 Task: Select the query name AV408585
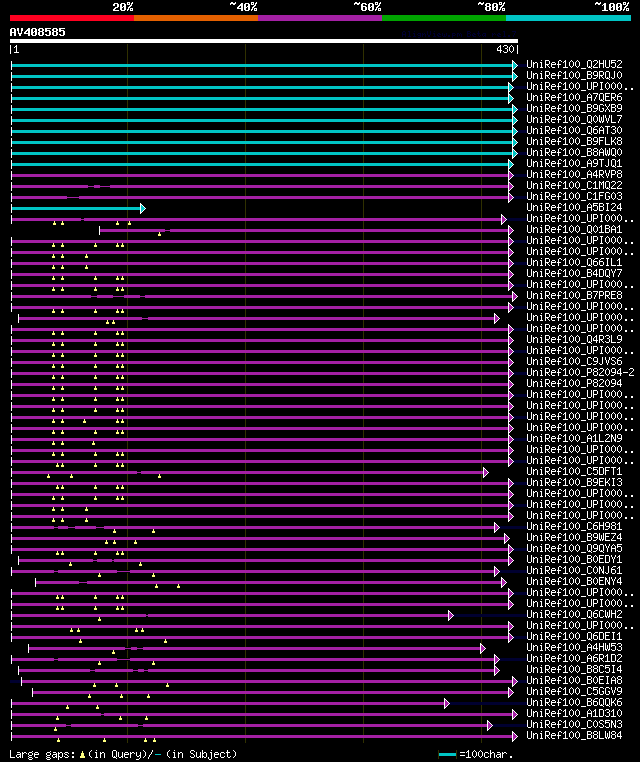pos(37,33)
